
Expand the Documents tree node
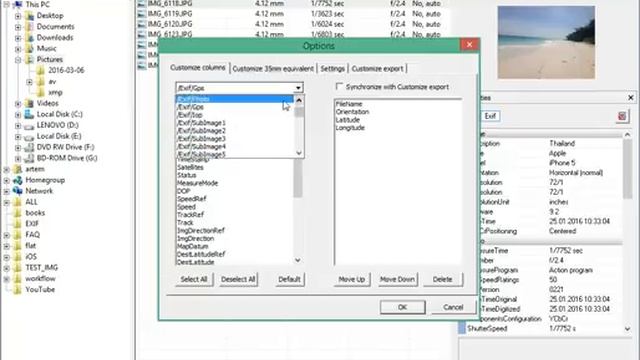[18, 27]
